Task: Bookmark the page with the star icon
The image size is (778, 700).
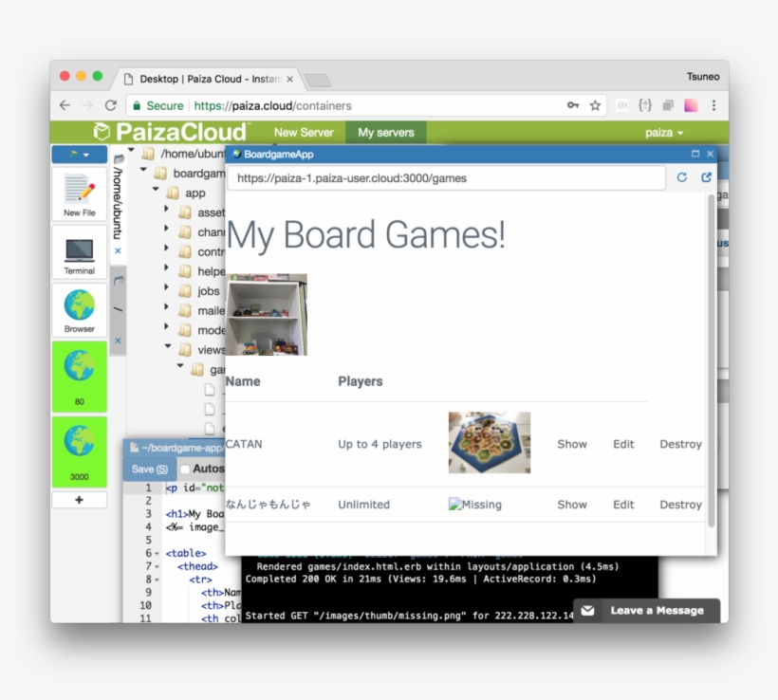Action: [x=593, y=105]
